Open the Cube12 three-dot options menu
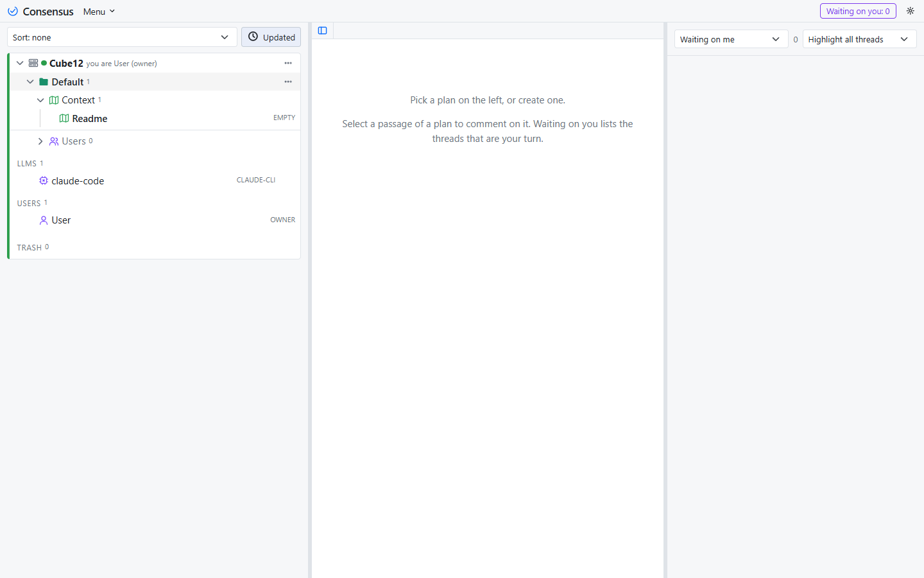 [x=288, y=63]
